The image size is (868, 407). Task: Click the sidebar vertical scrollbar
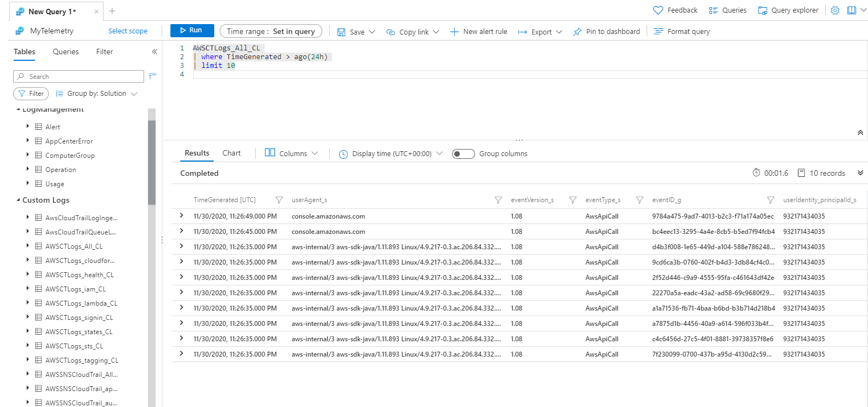(x=152, y=162)
